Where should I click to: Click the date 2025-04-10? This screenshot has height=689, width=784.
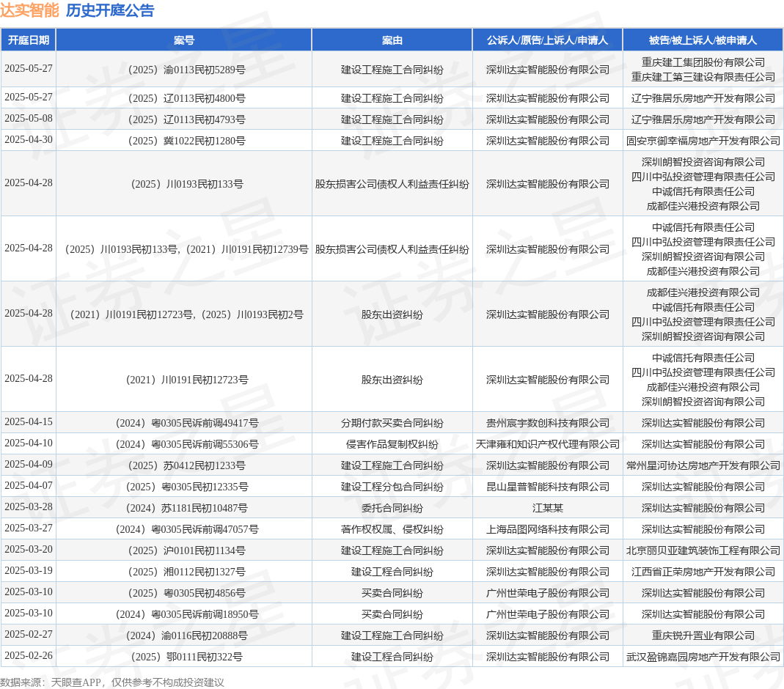[29, 443]
